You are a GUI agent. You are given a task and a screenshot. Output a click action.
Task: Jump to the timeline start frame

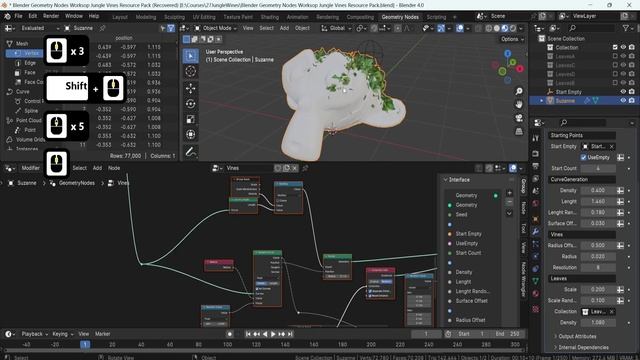pos(248,334)
